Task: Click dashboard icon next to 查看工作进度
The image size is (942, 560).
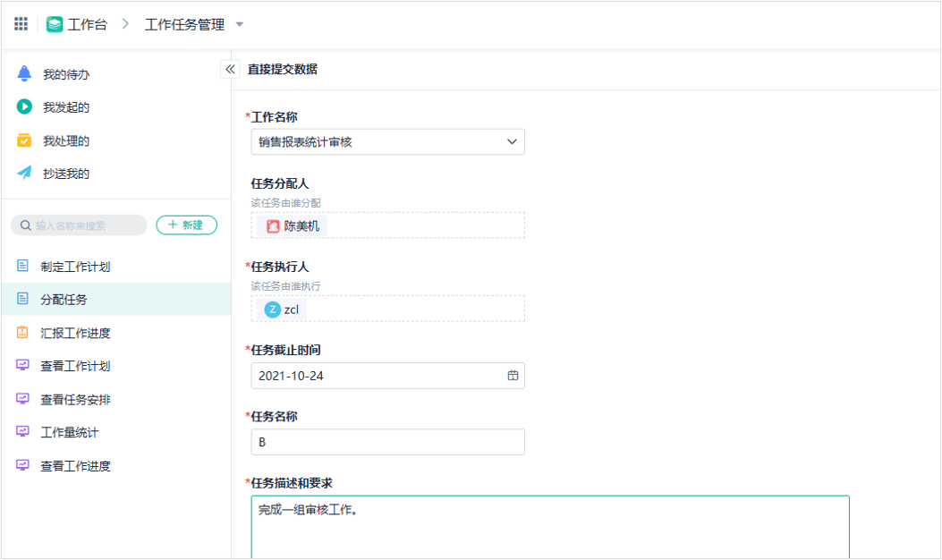Action: click(x=23, y=465)
